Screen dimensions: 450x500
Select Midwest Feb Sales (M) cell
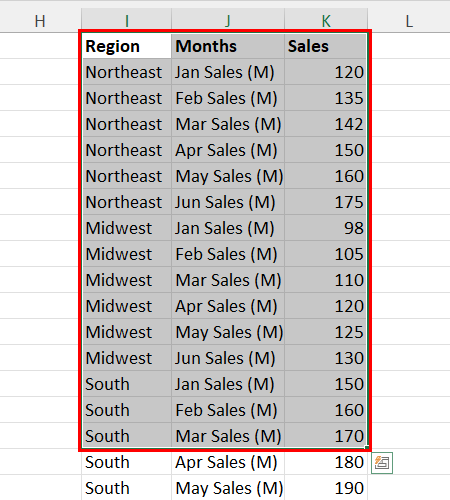[228, 254]
